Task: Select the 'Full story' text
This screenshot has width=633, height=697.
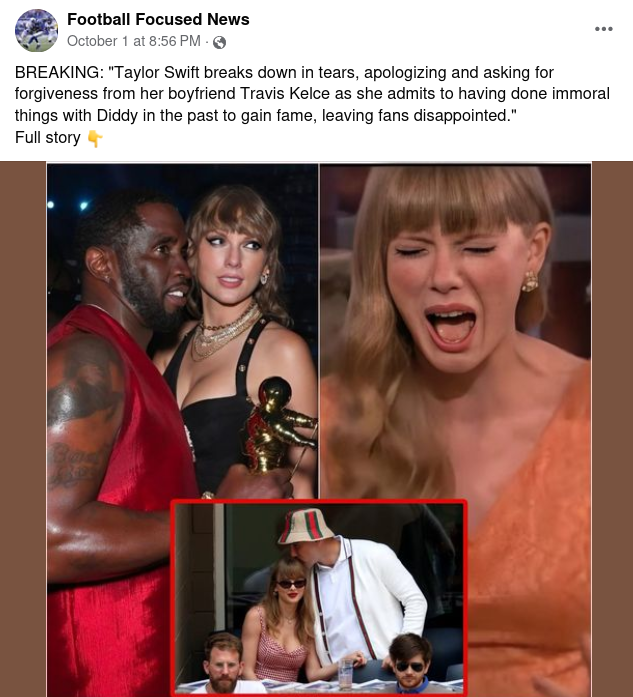Action: pyautogui.click(x=48, y=137)
